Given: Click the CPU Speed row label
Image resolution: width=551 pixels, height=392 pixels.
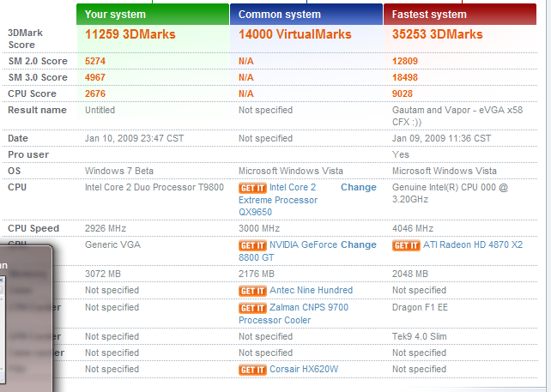Looking at the screenshot, I should point(33,228).
